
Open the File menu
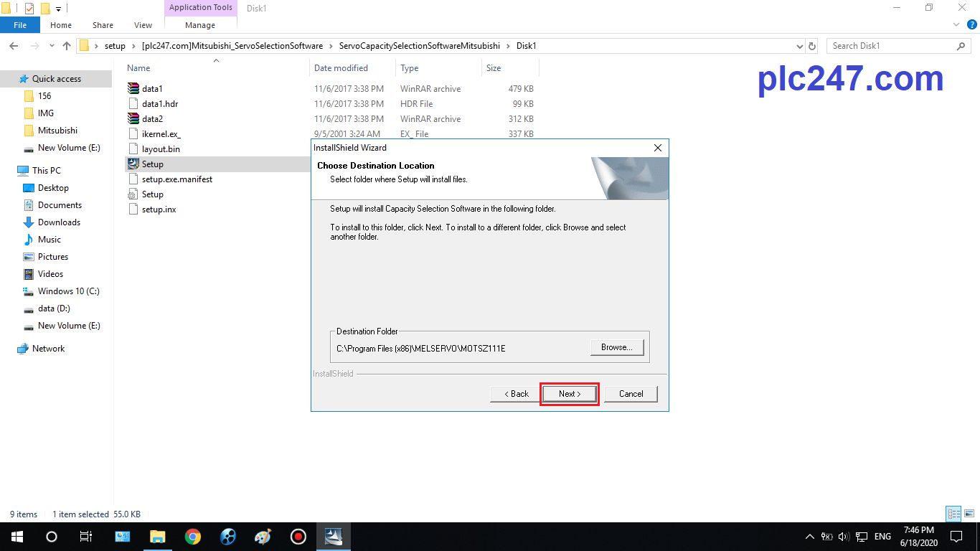click(x=20, y=25)
